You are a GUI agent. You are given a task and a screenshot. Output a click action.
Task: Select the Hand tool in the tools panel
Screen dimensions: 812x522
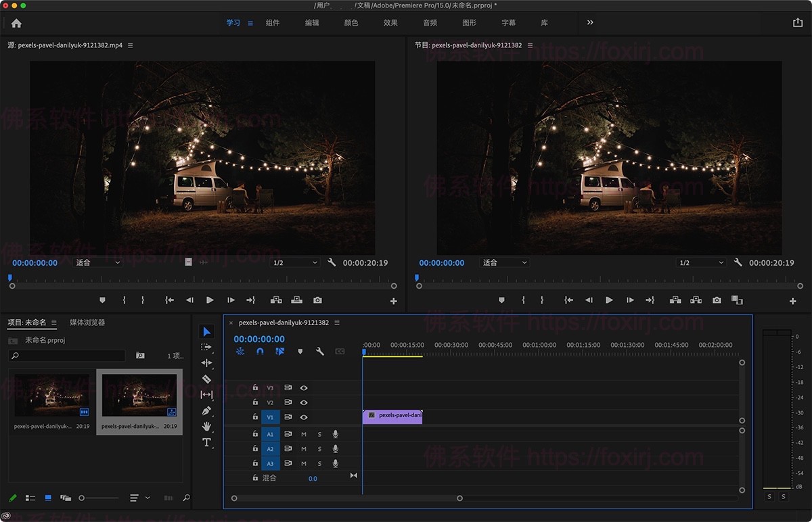(x=207, y=427)
